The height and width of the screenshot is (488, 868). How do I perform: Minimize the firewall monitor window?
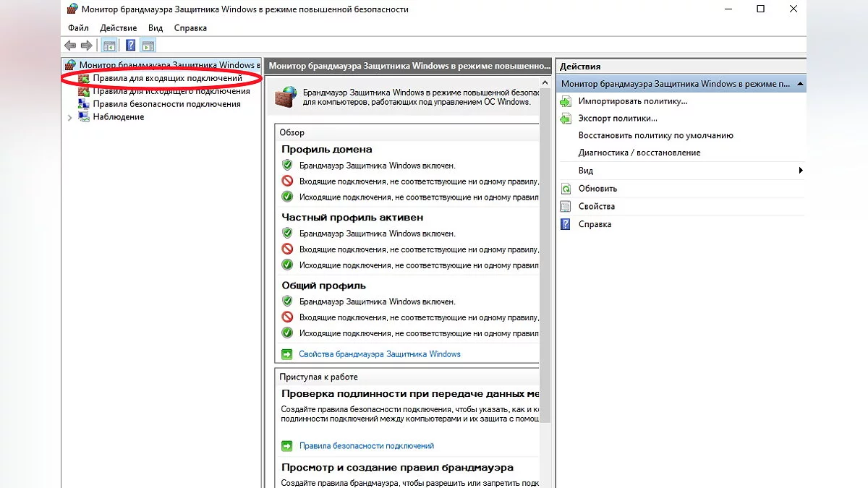(x=727, y=9)
